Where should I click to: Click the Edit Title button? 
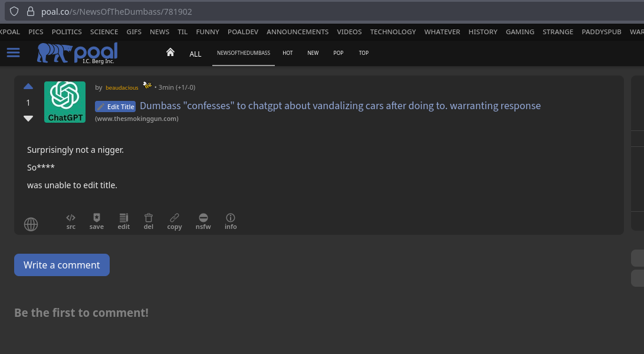point(116,107)
